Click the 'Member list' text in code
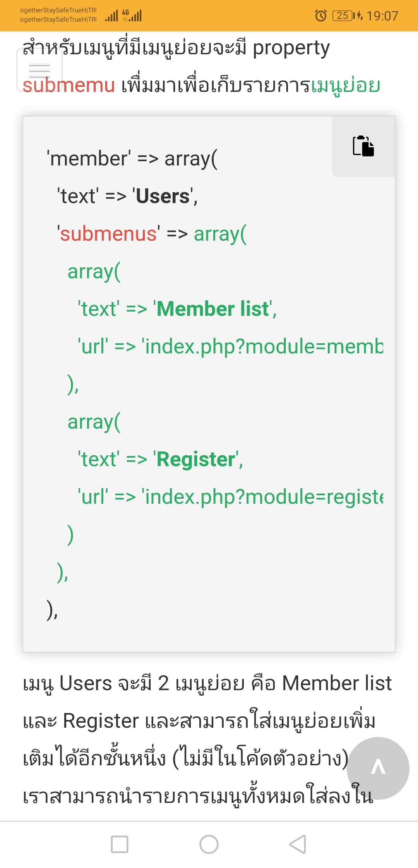The height and width of the screenshot is (868, 418). tap(212, 309)
